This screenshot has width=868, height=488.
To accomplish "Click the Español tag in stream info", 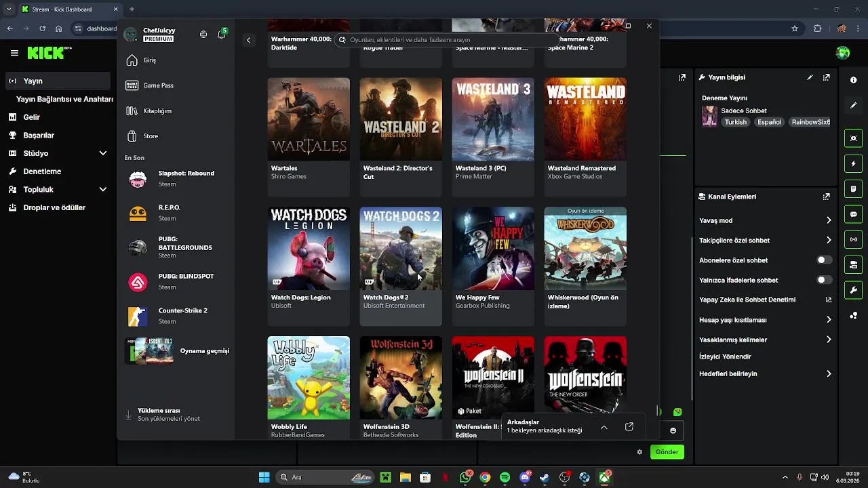I will pyautogui.click(x=769, y=122).
